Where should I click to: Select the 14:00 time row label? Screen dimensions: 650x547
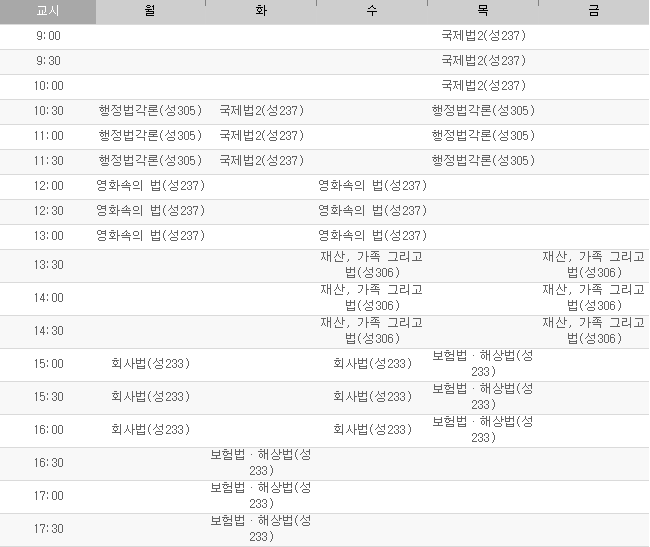[49, 298]
